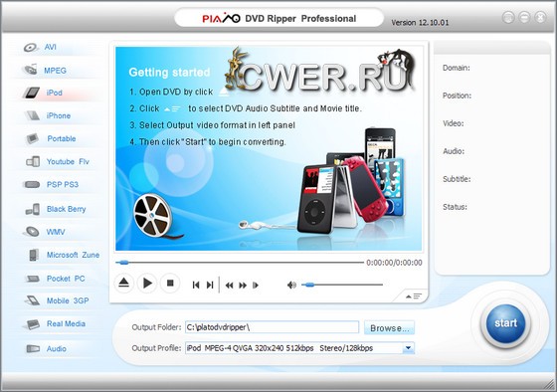557x392 pixels.
Task: Click the volume slider track
Action: coord(342,285)
